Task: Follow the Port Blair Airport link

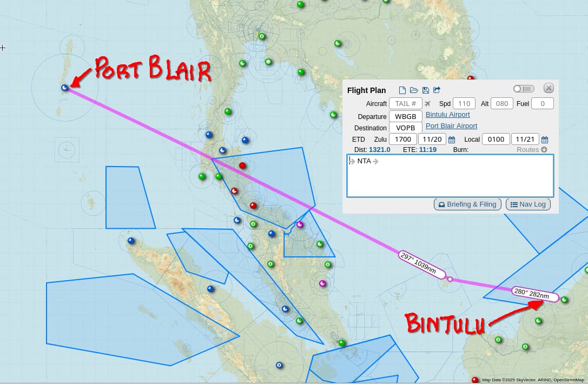Action: 451,126
